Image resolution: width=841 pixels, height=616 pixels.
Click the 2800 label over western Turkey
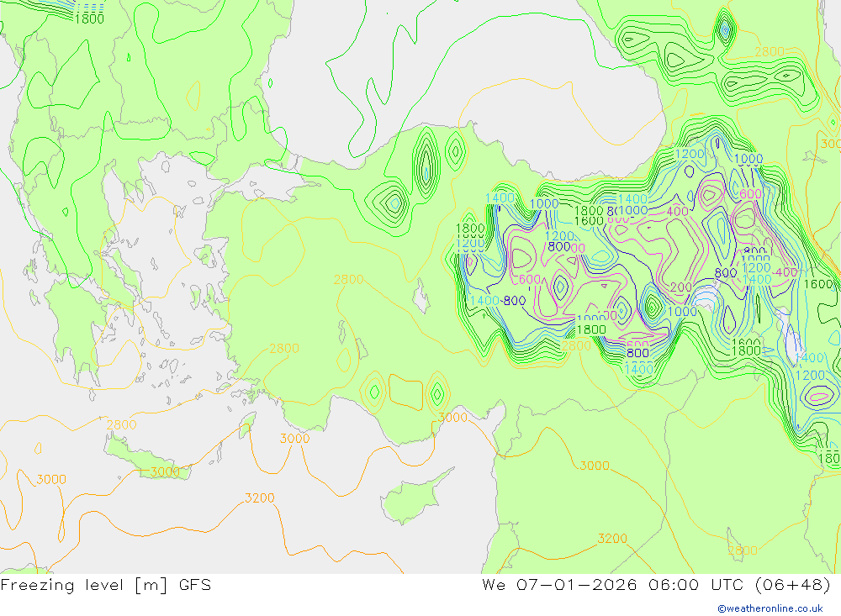tap(349, 279)
